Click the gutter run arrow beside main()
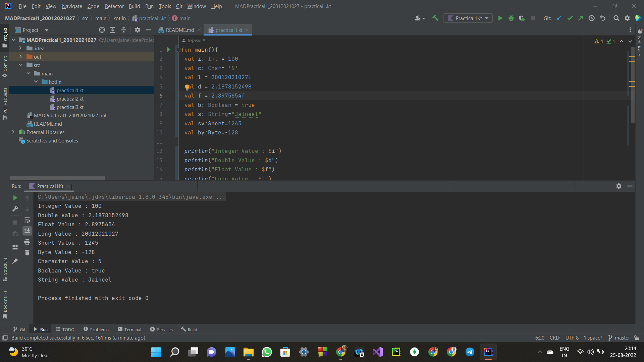 pos(169,50)
